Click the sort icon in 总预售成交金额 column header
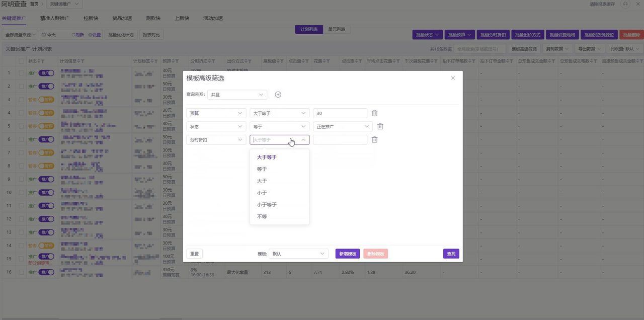The height and width of the screenshot is (320, 644). (548, 61)
